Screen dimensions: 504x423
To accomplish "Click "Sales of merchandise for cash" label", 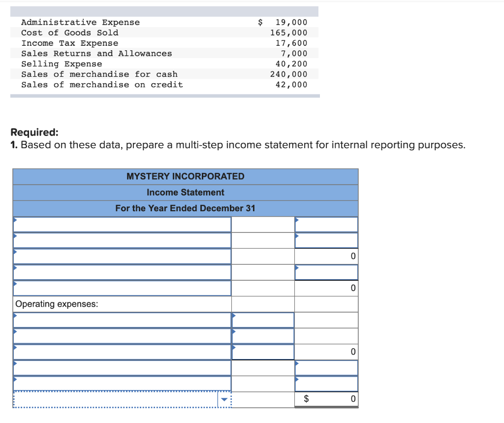I will [99, 74].
